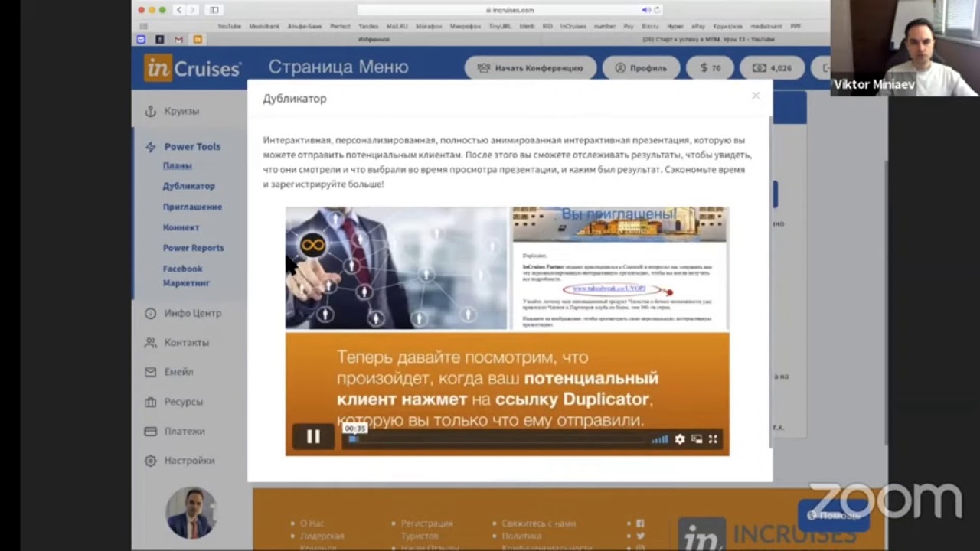Show bookmarks grid icon
Viewport: 980px width, 551px height.
click(144, 26)
